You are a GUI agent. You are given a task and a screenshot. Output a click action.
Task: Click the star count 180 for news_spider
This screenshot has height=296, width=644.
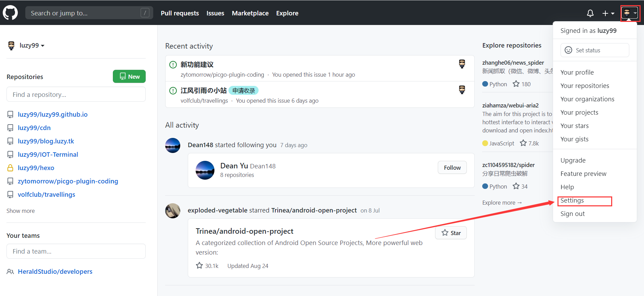pos(522,84)
